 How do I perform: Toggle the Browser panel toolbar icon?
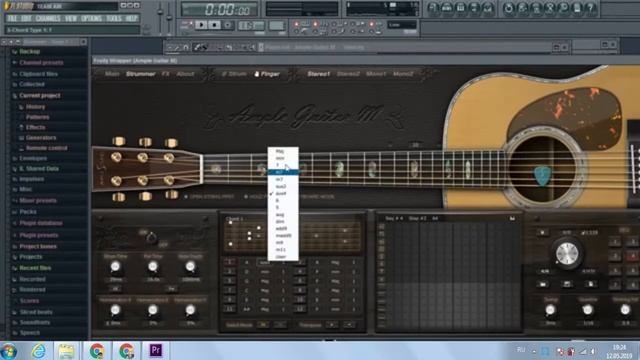[x=474, y=8]
